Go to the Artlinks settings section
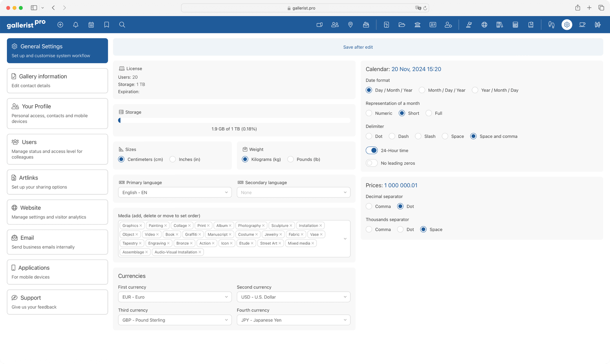 [57, 182]
